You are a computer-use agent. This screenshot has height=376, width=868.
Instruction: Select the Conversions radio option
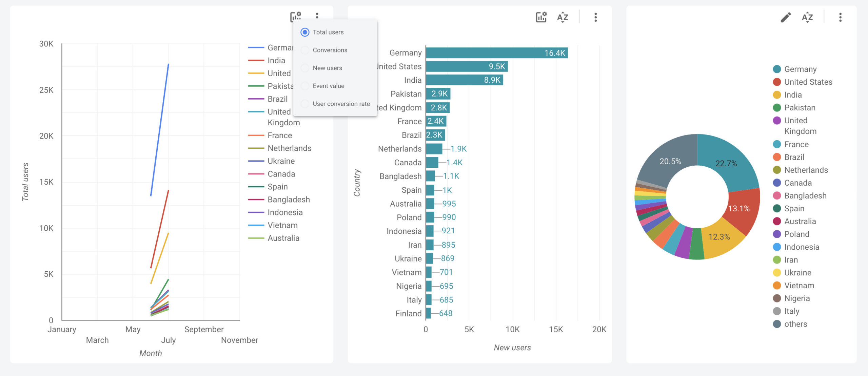[x=305, y=50]
